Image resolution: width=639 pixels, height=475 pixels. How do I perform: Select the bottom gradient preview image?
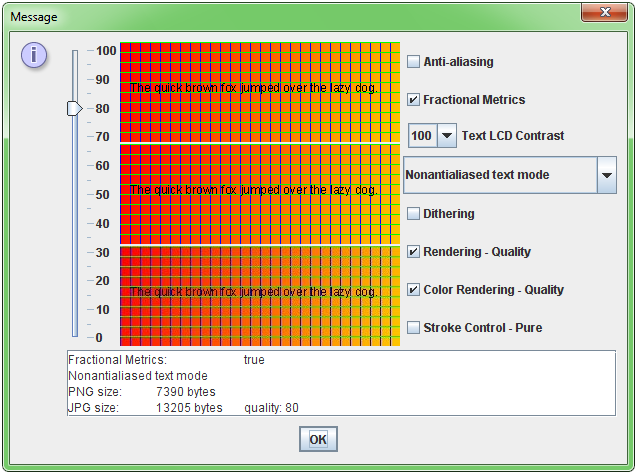(x=259, y=296)
